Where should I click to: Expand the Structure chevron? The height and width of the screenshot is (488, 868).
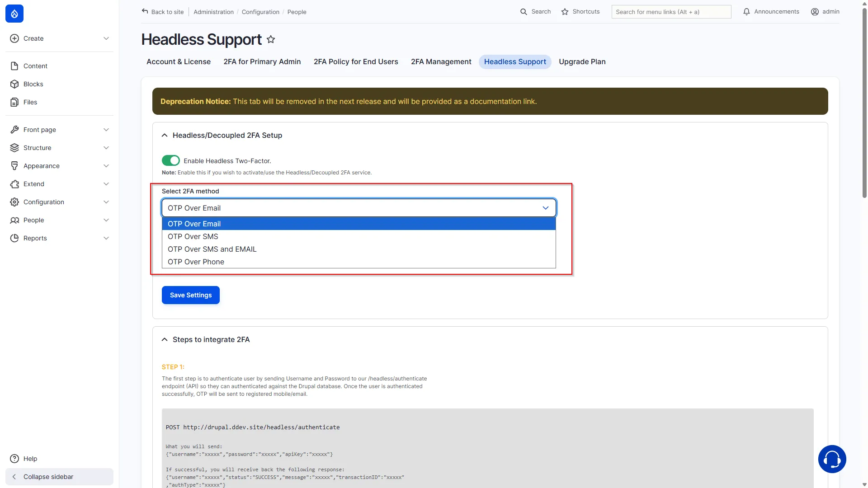tap(106, 148)
